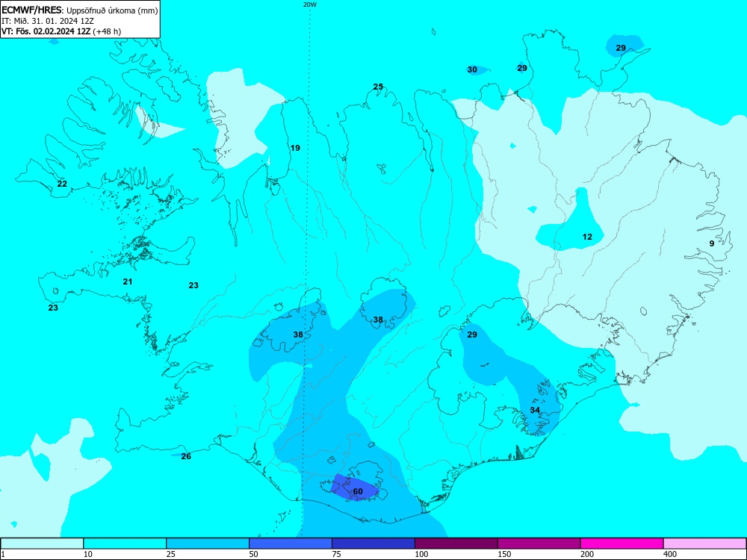This screenshot has height=560, width=747.
Task: Click the legend tick label 200
Action: (588, 554)
